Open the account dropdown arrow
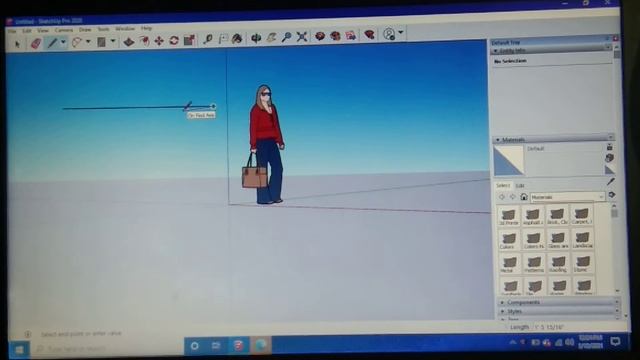This screenshot has height=360, width=640. 400,33
